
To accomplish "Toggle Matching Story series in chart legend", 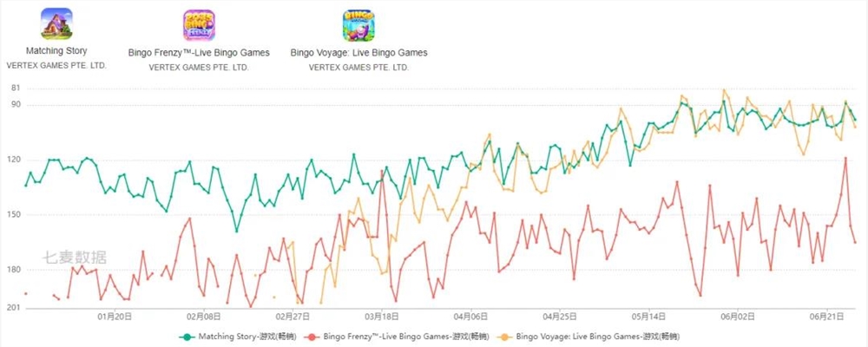I will (238, 337).
